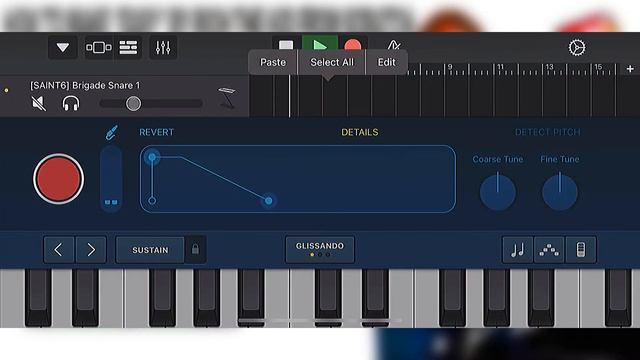
Task: Open the grid list view icon
Action: coord(128,48)
